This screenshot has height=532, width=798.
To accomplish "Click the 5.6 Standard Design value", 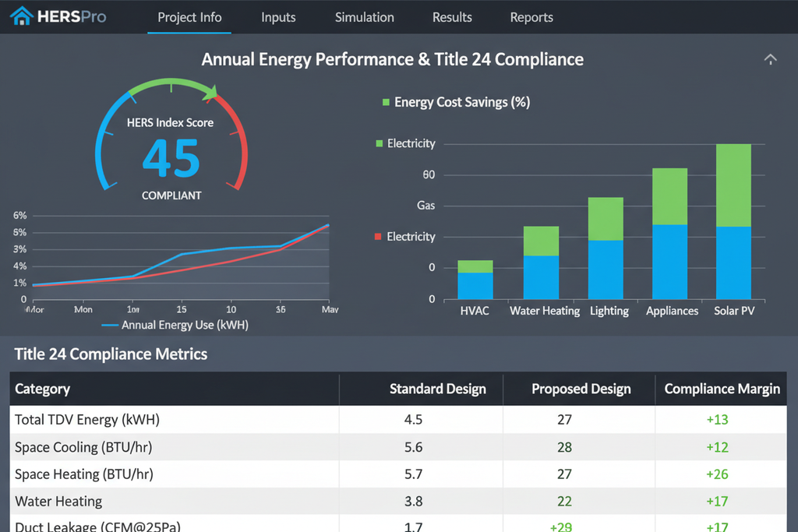I will tap(413, 447).
